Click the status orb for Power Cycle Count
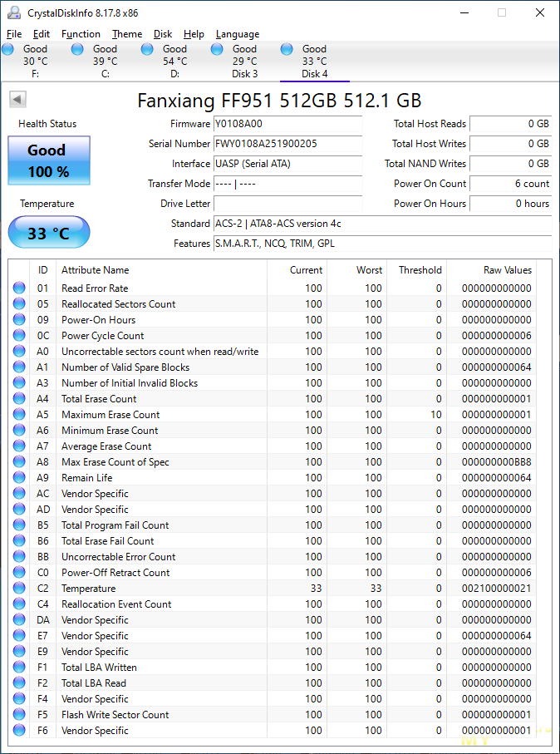 point(19,336)
